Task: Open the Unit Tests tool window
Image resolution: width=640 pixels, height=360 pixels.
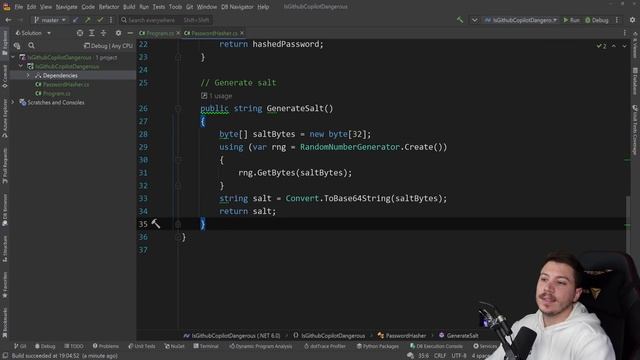Action: (142, 346)
